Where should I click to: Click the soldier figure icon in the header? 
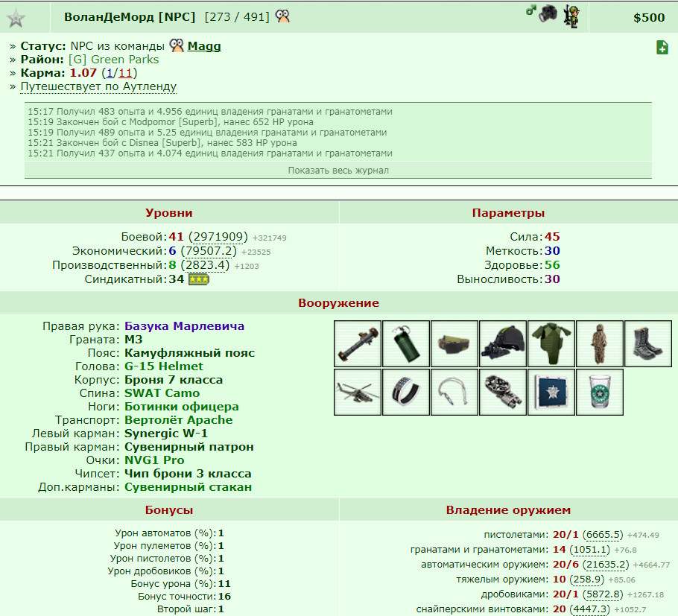(x=571, y=17)
